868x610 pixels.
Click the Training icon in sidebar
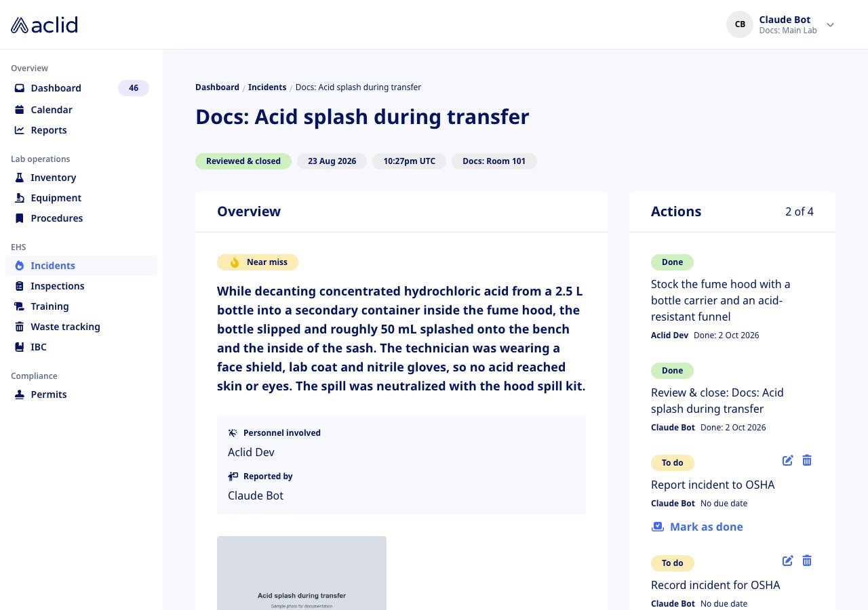pyautogui.click(x=20, y=306)
